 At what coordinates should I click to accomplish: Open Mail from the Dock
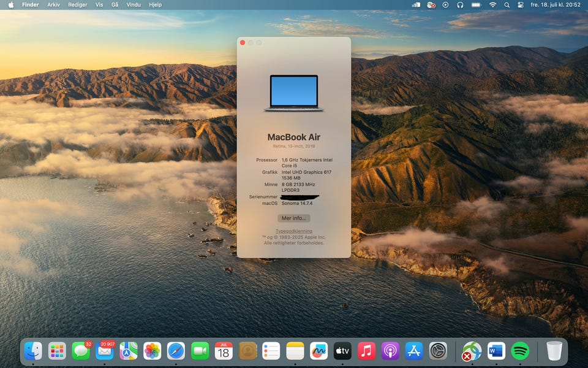point(105,351)
